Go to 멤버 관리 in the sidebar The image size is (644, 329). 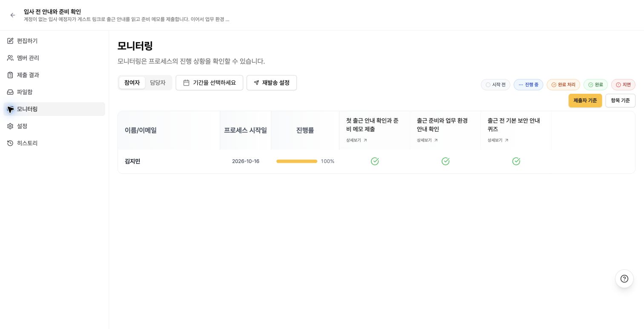[55, 58]
